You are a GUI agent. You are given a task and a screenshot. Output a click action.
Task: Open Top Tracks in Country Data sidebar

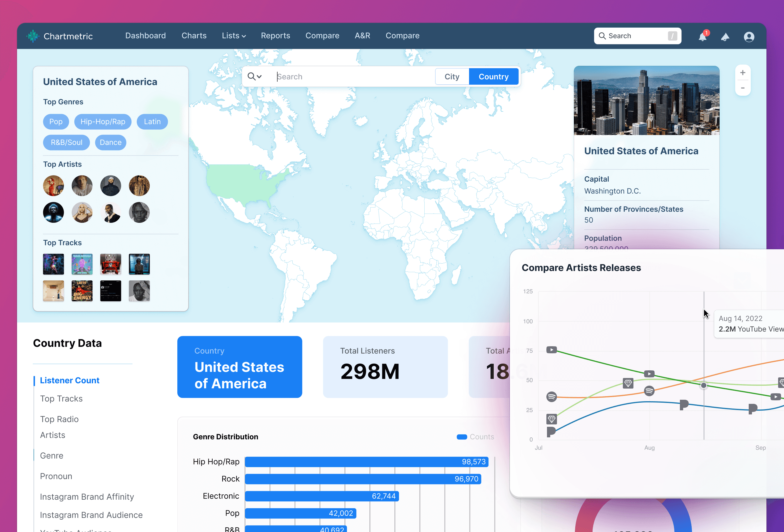point(61,399)
